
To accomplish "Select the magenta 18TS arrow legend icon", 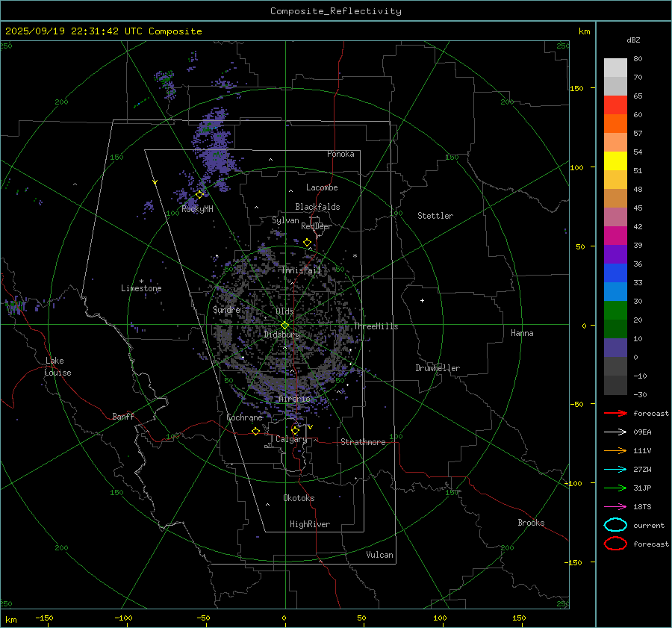I will point(615,506).
